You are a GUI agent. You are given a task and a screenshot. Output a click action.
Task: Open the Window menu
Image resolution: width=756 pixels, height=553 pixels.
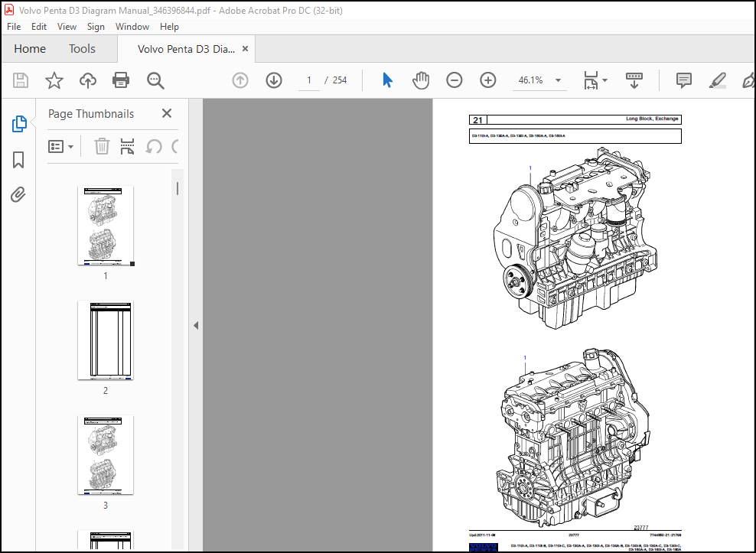pos(132,27)
